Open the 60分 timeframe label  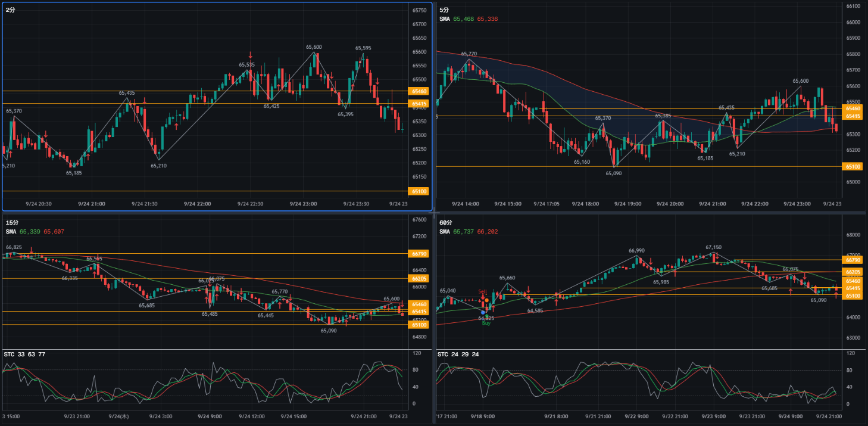(446, 222)
